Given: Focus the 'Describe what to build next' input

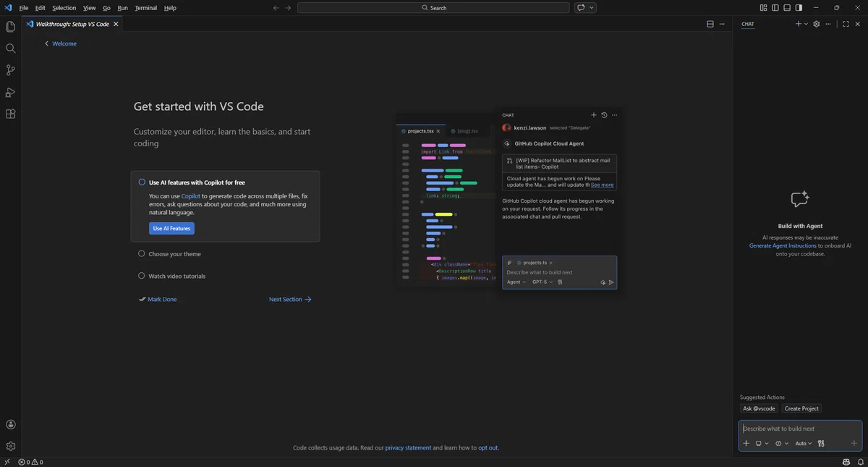Looking at the screenshot, I should pos(800,429).
